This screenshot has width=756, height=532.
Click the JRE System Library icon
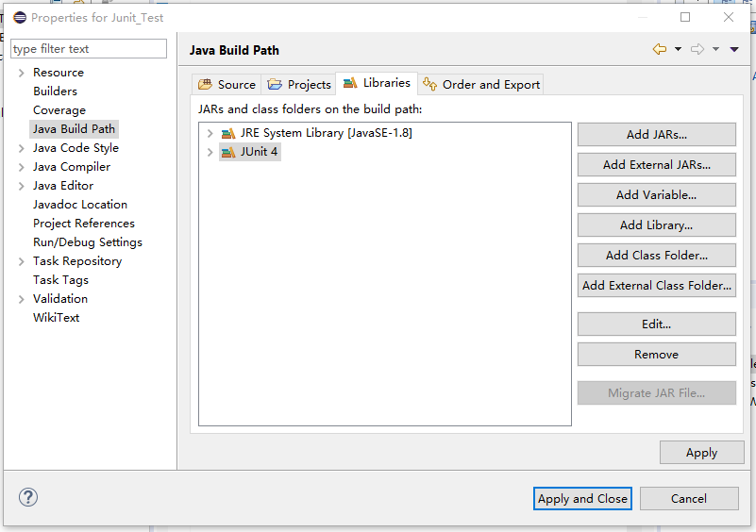click(x=227, y=133)
